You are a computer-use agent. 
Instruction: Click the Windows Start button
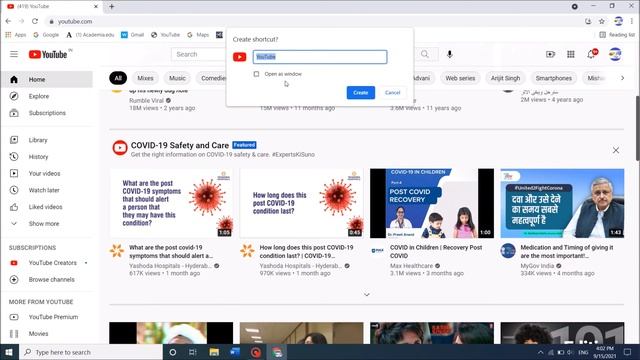coord(9,352)
